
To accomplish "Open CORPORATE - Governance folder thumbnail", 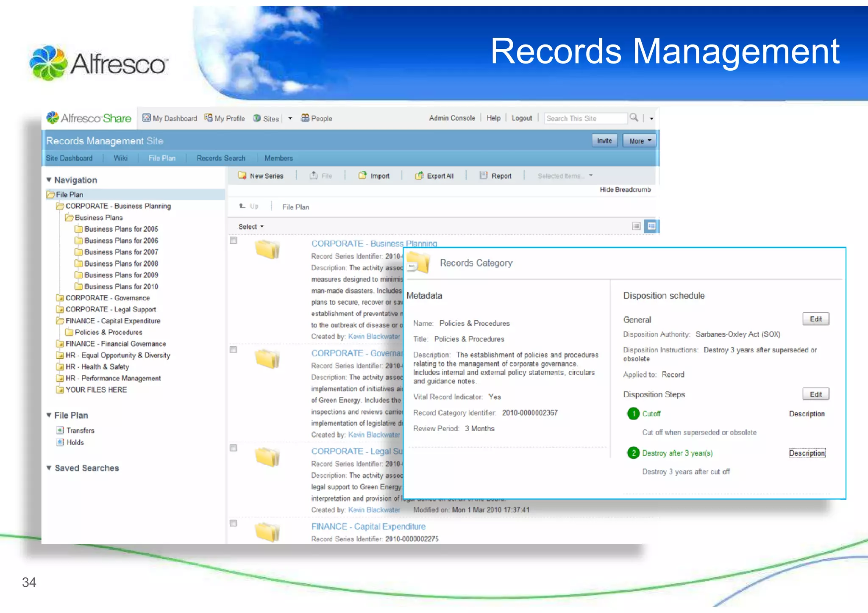I will point(267,358).
